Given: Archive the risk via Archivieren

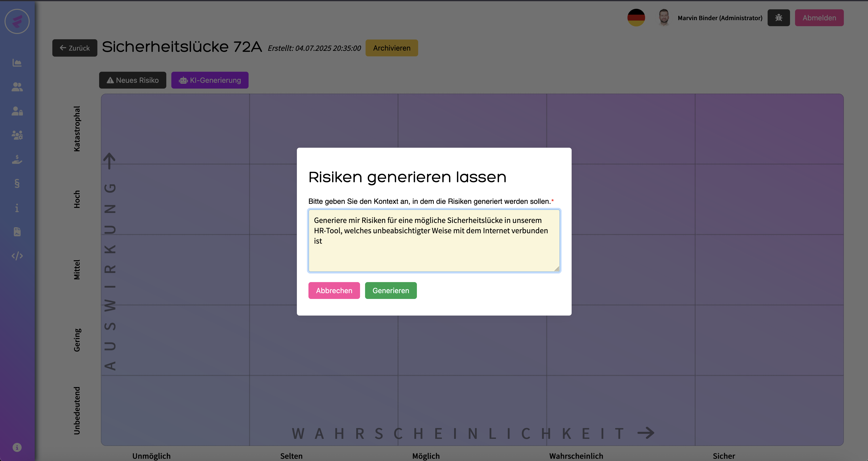Looking at the screenshot, I should [391, 48].
